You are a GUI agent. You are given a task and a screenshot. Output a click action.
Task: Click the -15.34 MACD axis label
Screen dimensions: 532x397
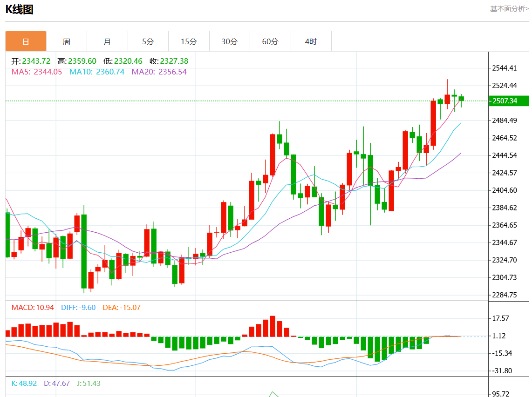click(x=502, y=353)
